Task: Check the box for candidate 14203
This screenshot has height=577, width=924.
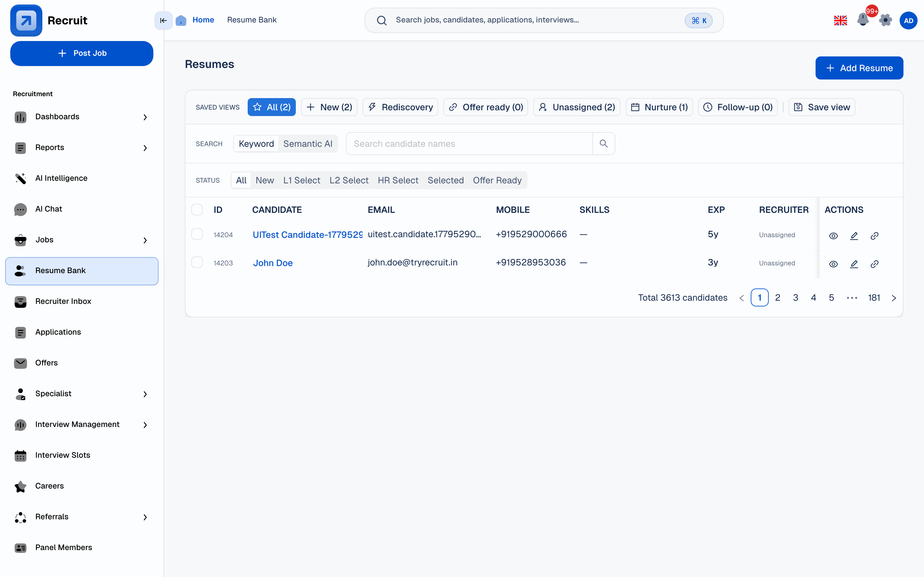Action: (197, 262)
